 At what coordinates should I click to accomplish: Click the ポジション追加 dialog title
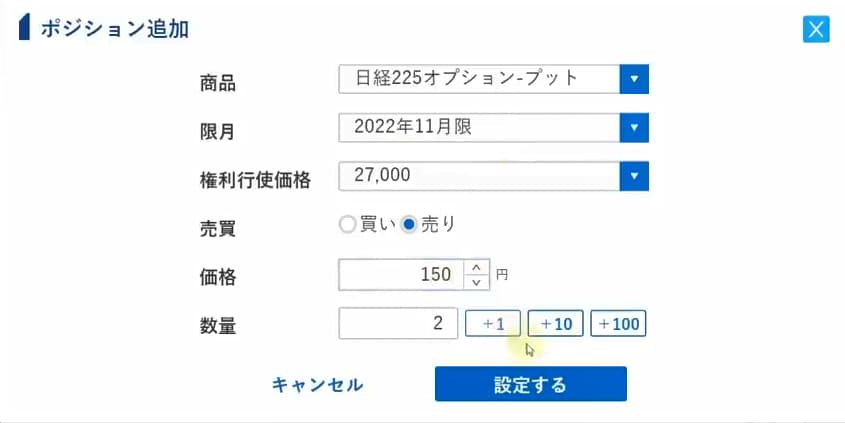[115, 29]
